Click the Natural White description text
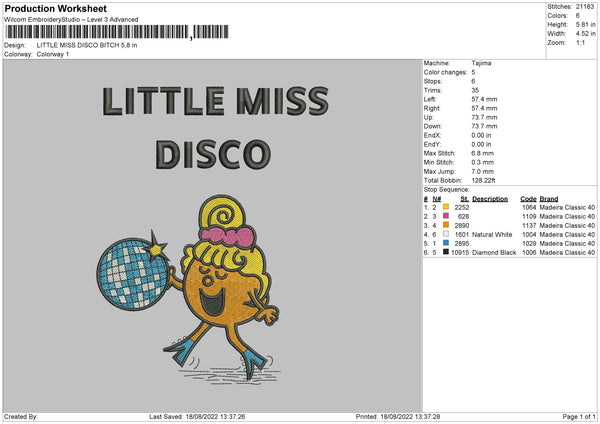The width and height of the screenshot is (600, 424). point(492,235)
